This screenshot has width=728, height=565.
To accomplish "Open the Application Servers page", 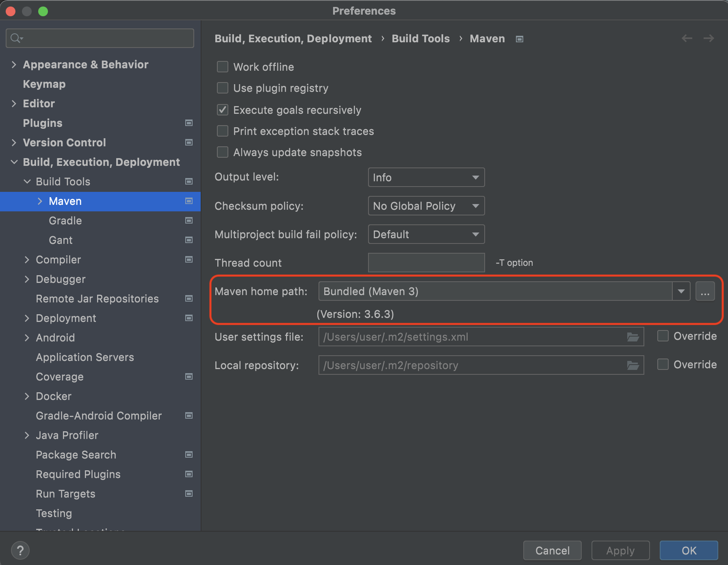I will 85,357.
